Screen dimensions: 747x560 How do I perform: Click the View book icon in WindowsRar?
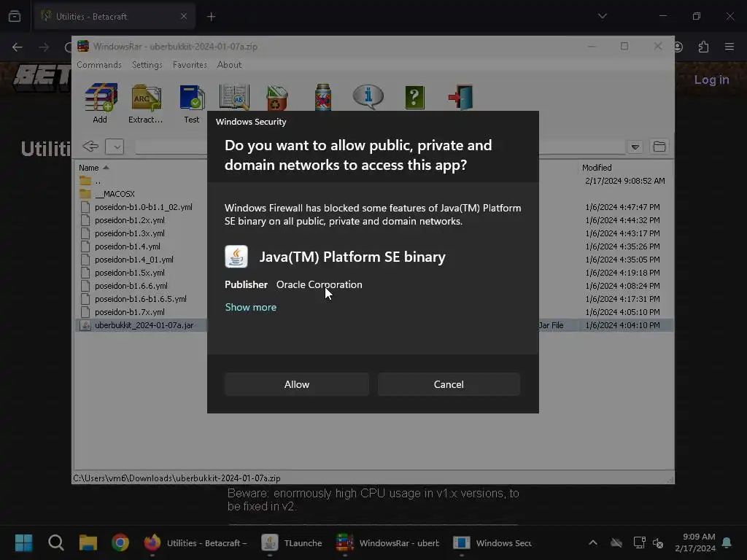234,97
